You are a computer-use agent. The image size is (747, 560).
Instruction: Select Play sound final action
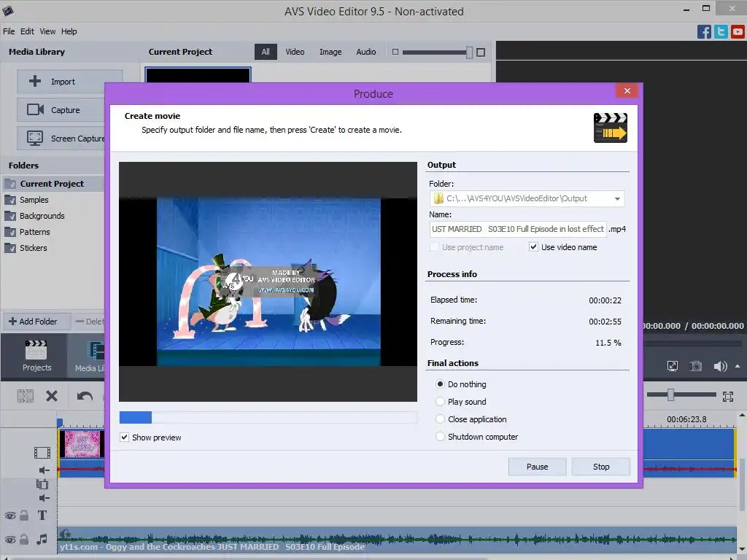pyautogui.click(x=440, y=402)
